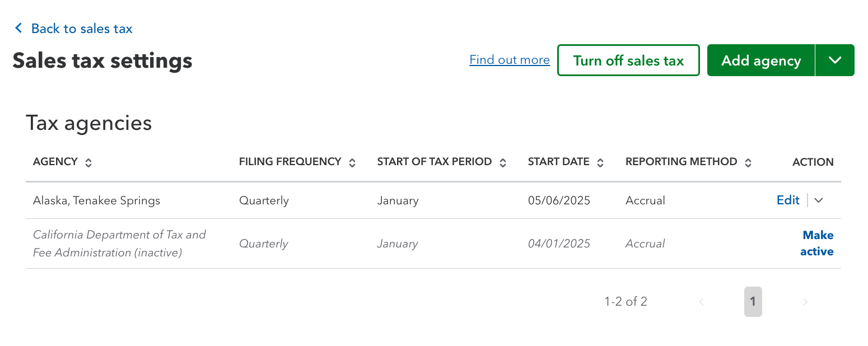Viewport: 868px width, 346px height.
Task: Click the back chevron beside Back to sales tax
Action: (18, 28)
